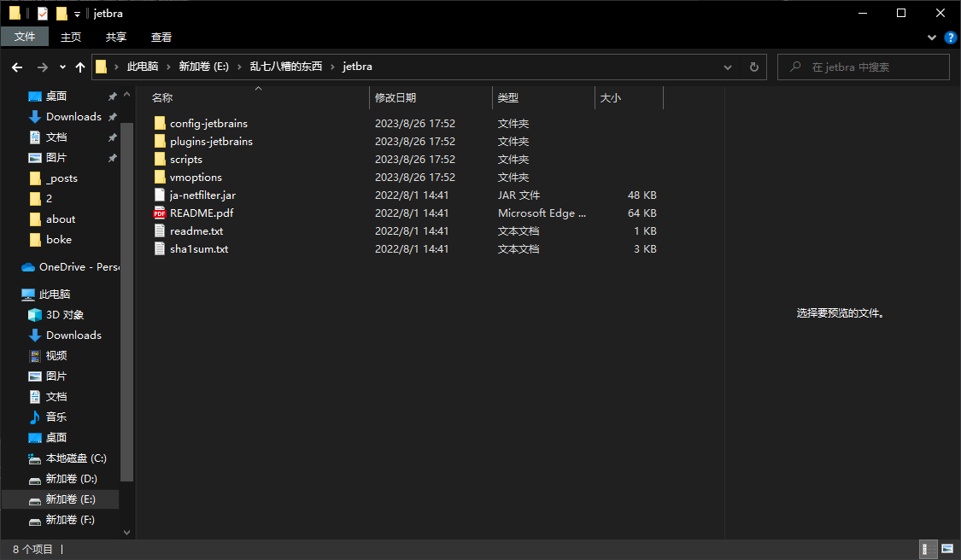
Task: Click the Back navigation arrow
Action: point(17,67)
